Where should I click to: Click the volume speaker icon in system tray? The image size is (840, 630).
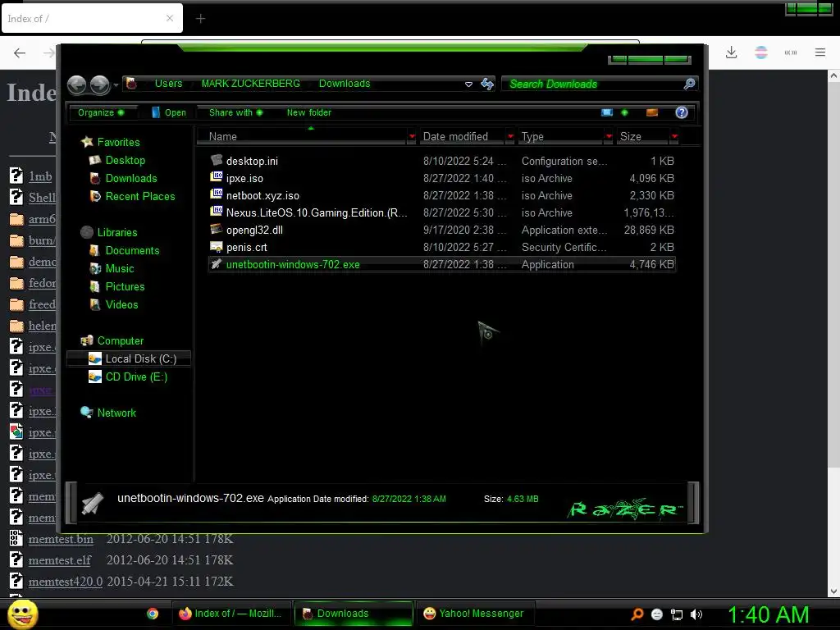[x=696, y=615]
